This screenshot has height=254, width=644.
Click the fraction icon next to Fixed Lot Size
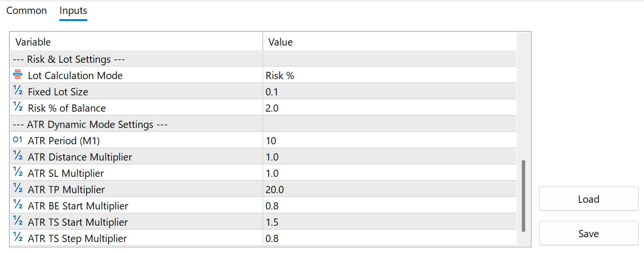[x=18, y=92]
